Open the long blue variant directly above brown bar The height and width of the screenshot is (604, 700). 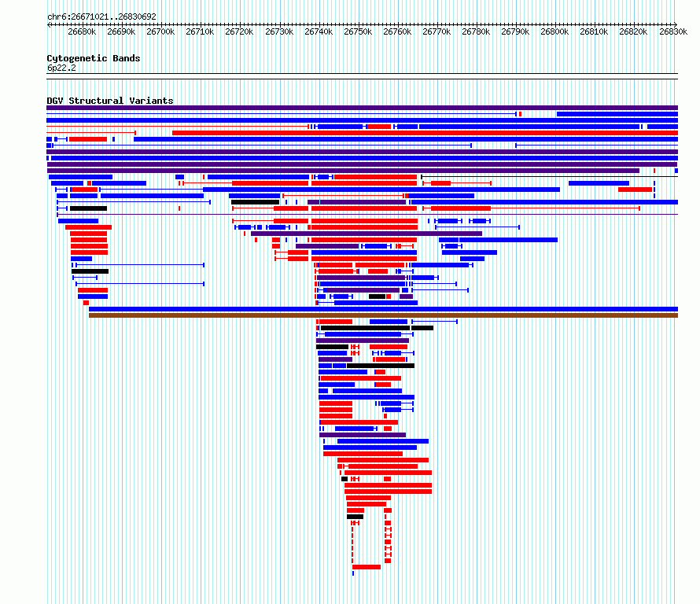384,309
